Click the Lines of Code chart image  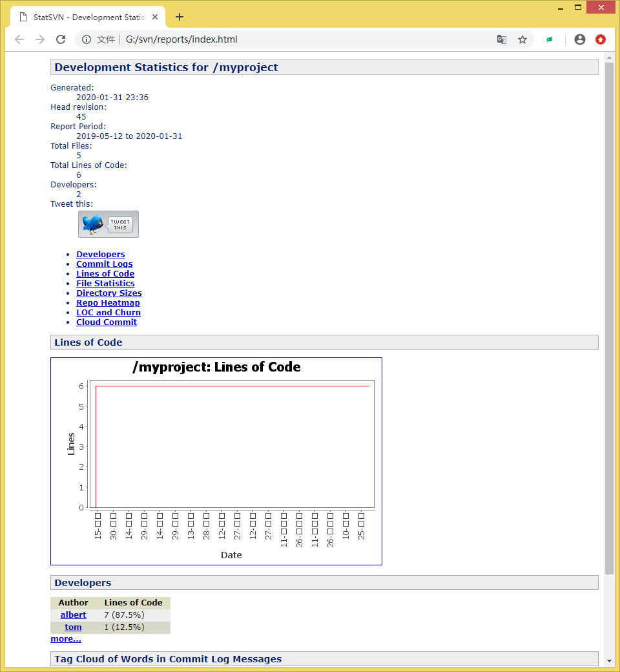coord(216,461)
